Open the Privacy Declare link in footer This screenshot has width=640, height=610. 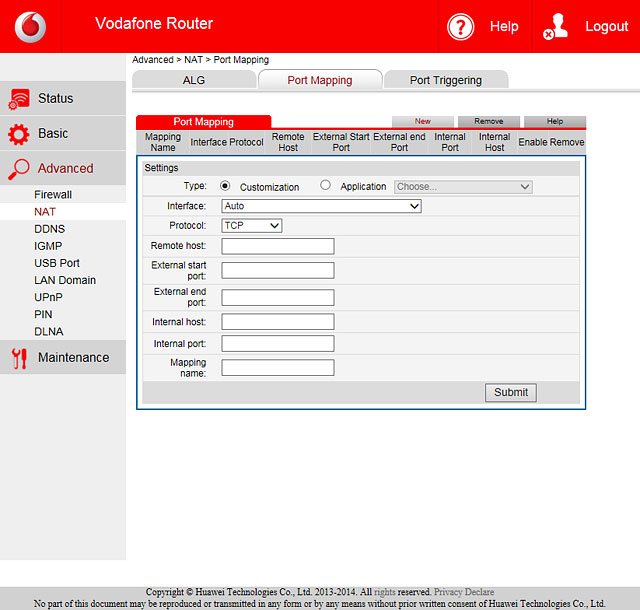pyautogui.click(x=464, y=592)
